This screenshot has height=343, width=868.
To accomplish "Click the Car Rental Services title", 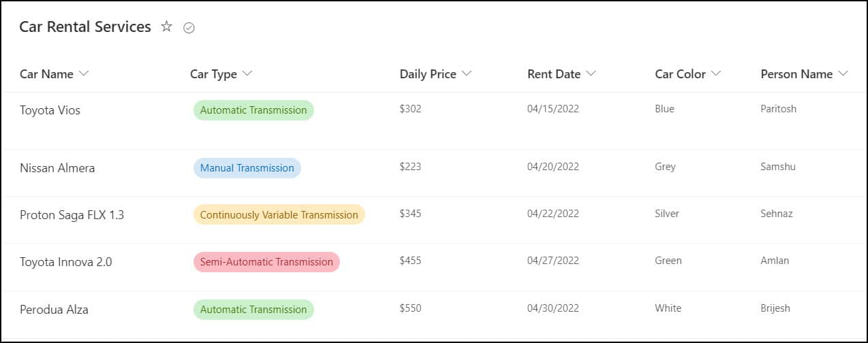I will pyautogui.click(x=85, y=27).
